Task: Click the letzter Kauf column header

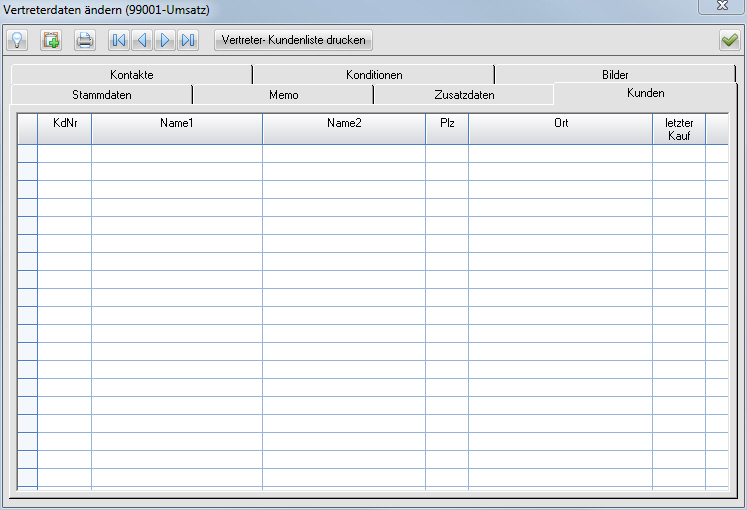Action: click(679, 129)
